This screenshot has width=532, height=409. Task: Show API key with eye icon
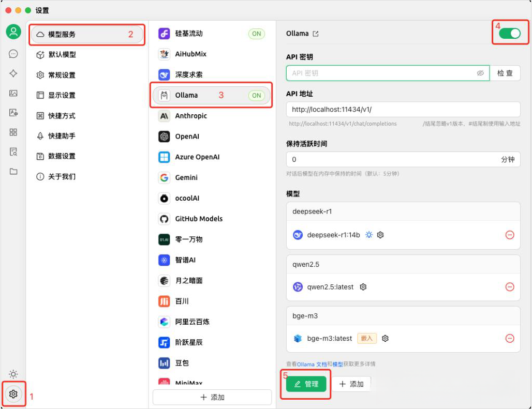480,73
